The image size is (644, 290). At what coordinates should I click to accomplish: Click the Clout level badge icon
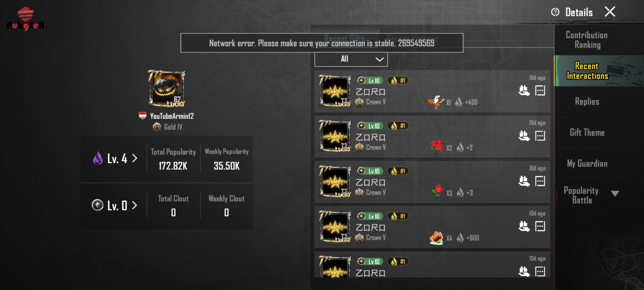coord(97,205)
